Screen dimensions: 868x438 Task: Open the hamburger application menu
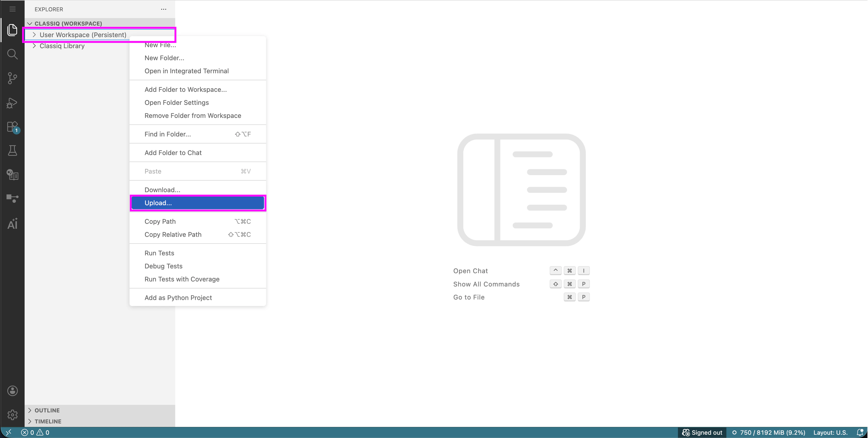click(x=13, y=9)
